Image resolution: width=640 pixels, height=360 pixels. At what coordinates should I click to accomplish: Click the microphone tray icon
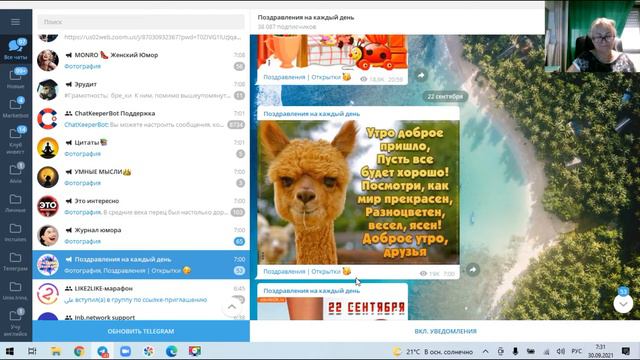click(516, 351)
